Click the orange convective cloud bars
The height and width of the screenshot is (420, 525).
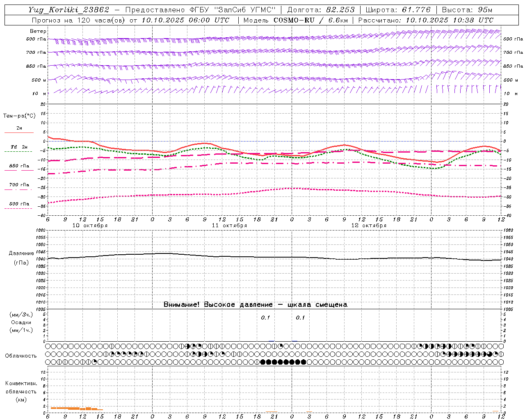76,408
